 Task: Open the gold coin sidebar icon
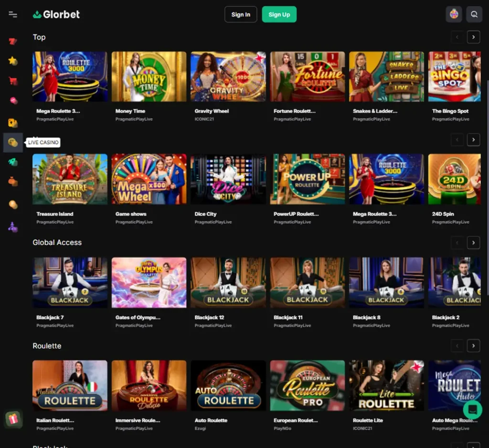[x=13, y=204]
